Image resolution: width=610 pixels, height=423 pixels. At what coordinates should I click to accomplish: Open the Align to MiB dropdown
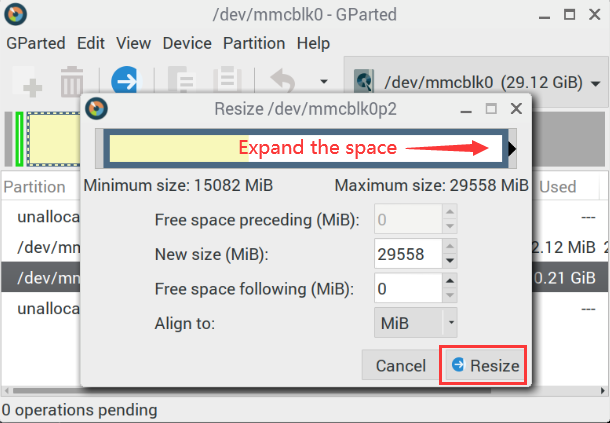[x=415, y=323]
